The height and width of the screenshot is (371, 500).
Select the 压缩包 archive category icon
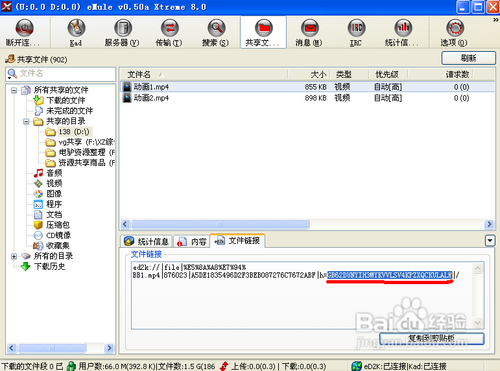[x=38, y=225]
